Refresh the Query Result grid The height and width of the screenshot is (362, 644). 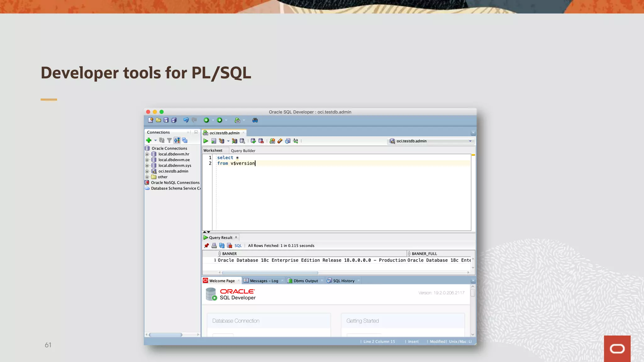click(x=222, y=245)
